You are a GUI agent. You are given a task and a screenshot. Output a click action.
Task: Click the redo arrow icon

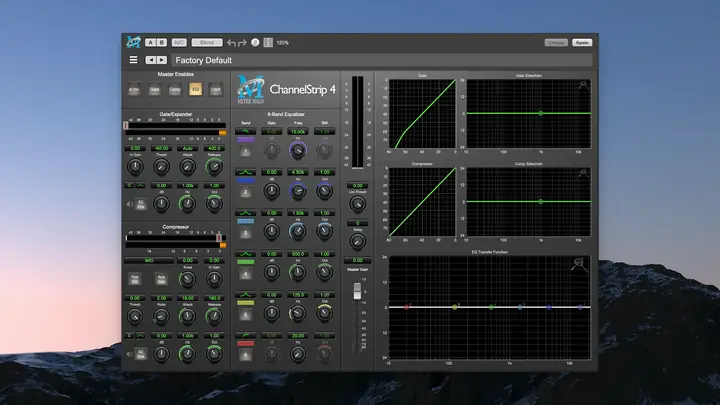click(x=242, y=43)
